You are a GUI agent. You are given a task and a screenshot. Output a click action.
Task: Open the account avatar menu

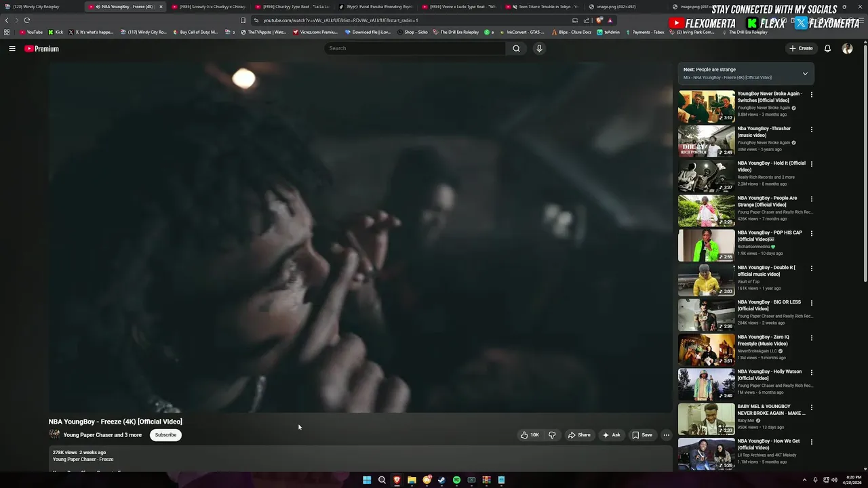point(847,48)
